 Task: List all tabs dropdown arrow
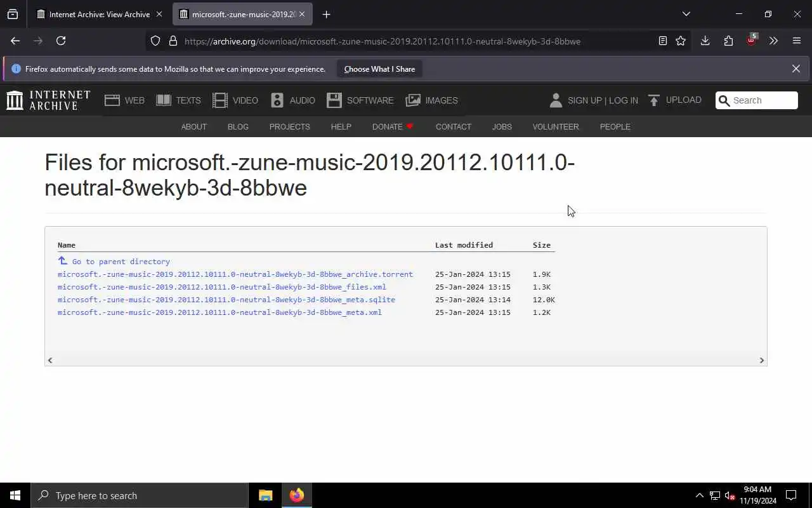click(x=686, y=14)
